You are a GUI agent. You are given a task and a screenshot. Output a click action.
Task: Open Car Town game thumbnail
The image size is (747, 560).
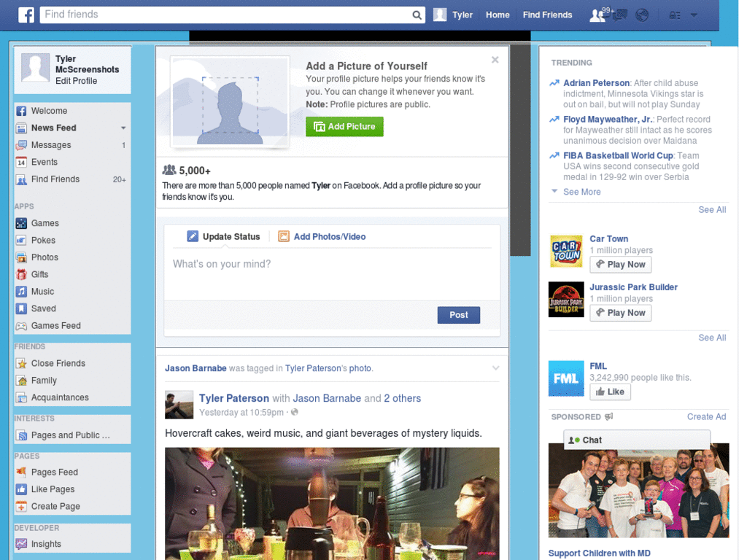(566, 251)
